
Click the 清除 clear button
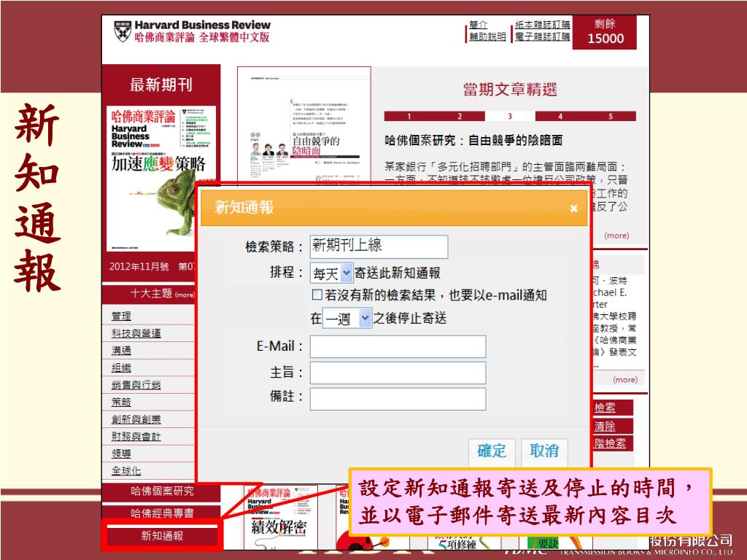click(613, 426)
